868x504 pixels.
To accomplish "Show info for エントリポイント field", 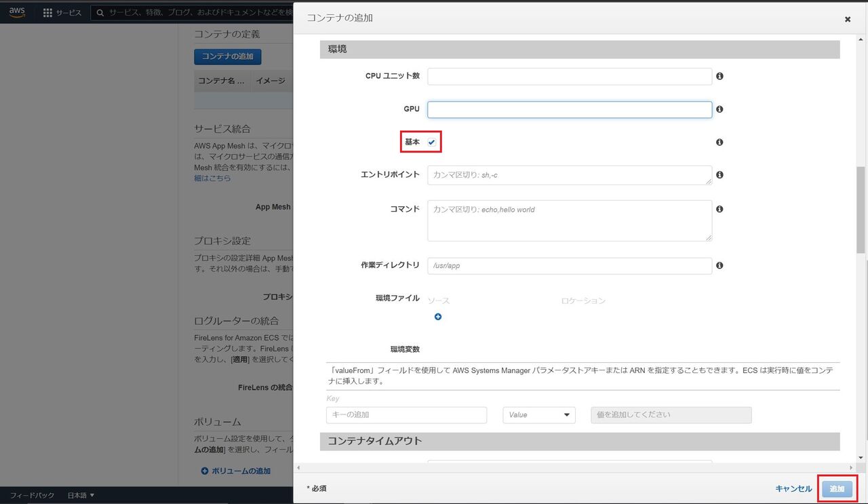I will tap(719, 175).
